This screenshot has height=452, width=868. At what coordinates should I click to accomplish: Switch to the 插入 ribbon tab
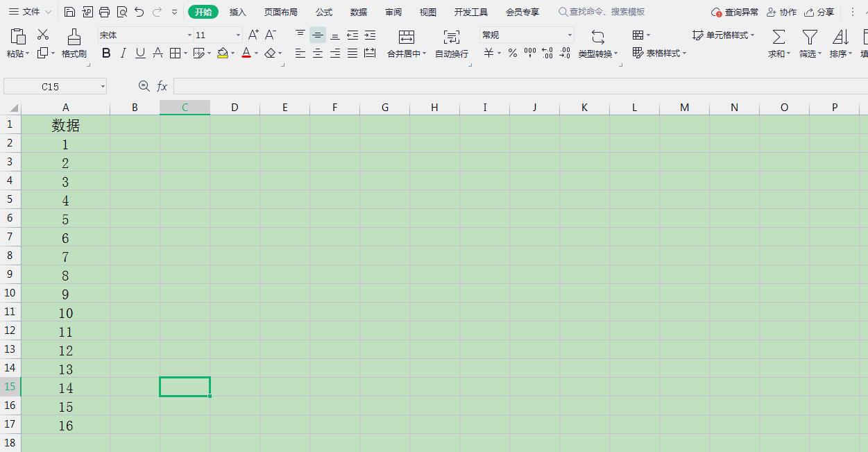(237, 11)
